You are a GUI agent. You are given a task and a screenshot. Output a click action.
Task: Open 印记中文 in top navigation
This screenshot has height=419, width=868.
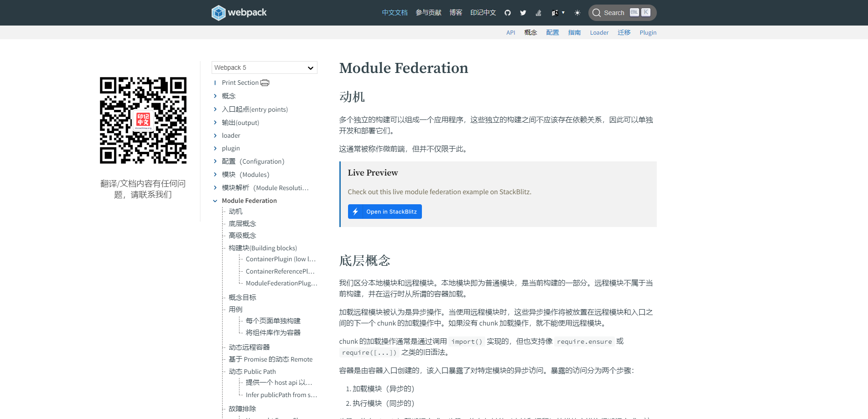point(483,13)
